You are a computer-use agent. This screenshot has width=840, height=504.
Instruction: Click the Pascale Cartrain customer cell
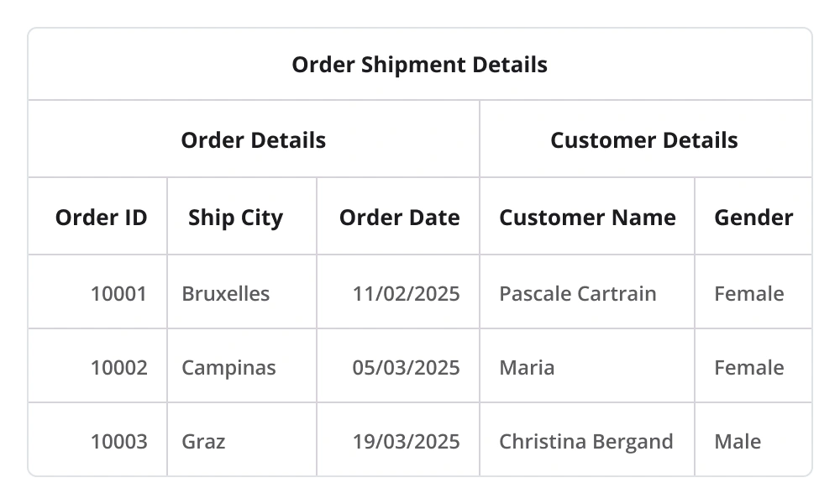(578, 293)
